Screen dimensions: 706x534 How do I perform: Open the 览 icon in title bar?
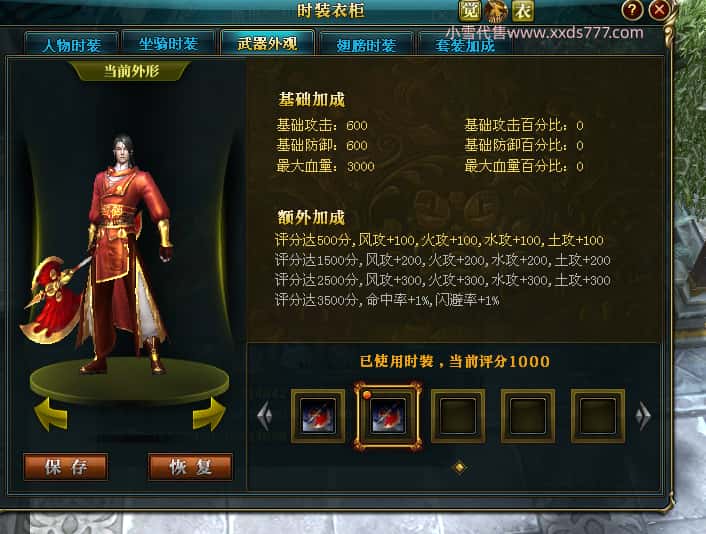point(470,10)
